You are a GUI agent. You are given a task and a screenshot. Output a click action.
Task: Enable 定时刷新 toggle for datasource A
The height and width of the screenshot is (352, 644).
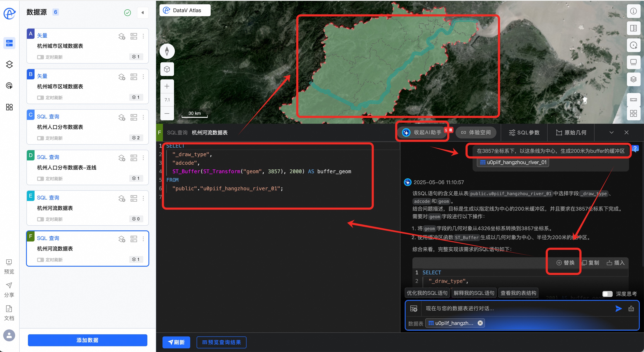click(x=40, y=57)
